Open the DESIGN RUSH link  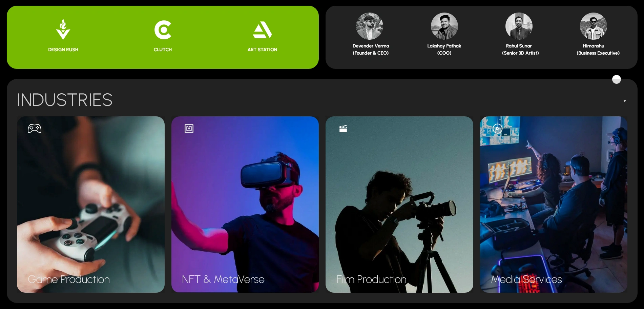(x=63, y=50)
